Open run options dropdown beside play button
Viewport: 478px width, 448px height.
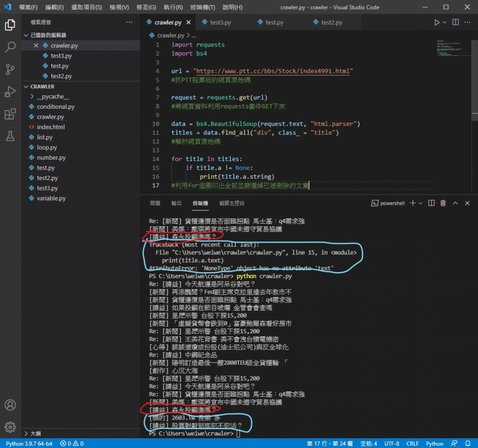point(444,22)
